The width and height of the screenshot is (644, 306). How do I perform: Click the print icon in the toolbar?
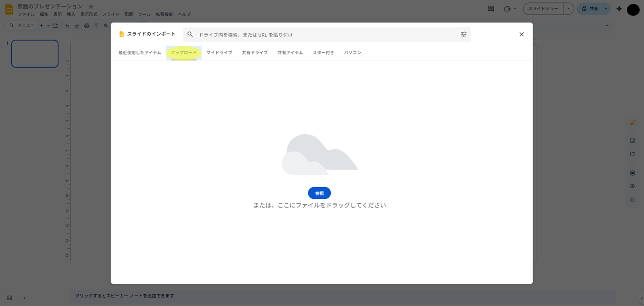pyautogui.click(x=87, y=25)
